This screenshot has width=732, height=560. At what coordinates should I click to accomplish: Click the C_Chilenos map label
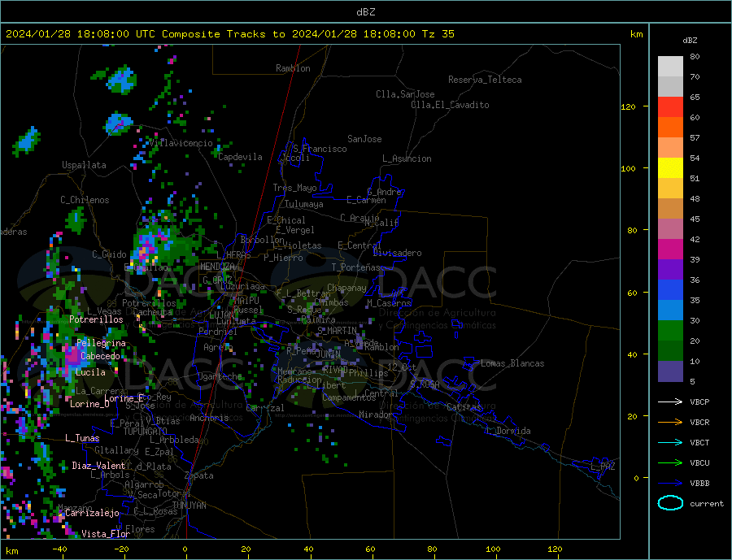[85, 200]
